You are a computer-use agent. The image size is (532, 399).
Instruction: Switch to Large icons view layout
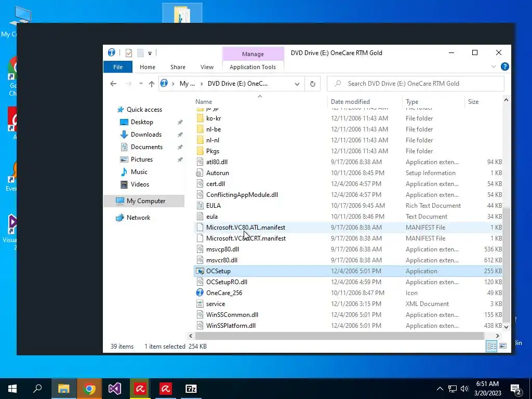coord(503,346)
